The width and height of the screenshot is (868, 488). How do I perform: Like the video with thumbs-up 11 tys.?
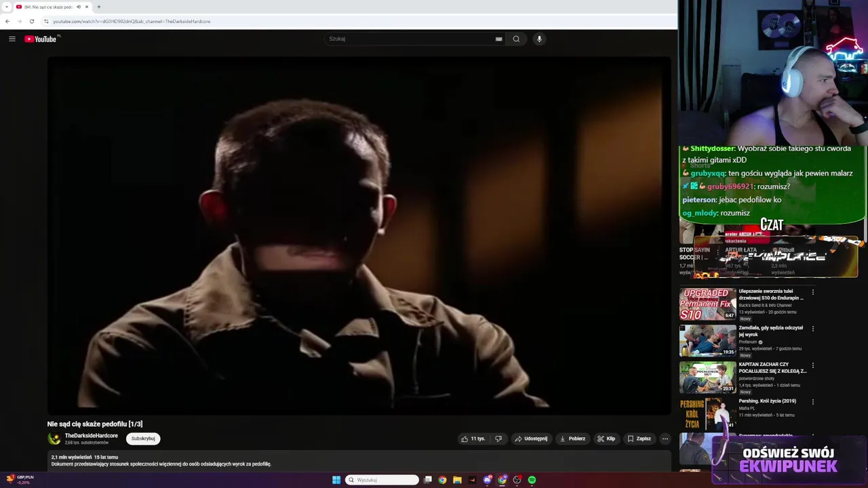[x=473, y=439]
